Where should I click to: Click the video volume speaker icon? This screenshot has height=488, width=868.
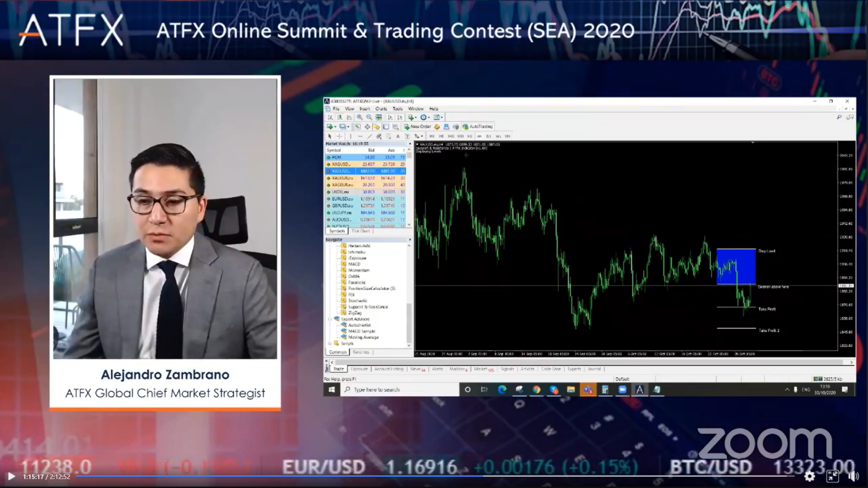coord(854,477)
